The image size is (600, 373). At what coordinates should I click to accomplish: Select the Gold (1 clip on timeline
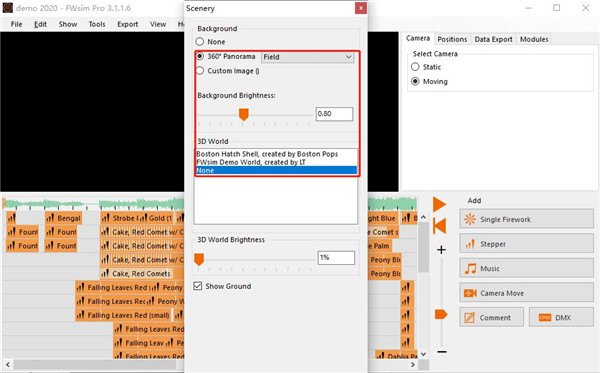156,218
